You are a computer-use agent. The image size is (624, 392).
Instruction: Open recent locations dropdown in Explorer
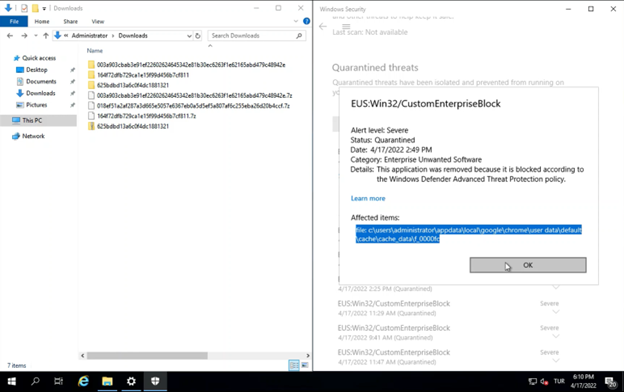(x=35, y=36)
